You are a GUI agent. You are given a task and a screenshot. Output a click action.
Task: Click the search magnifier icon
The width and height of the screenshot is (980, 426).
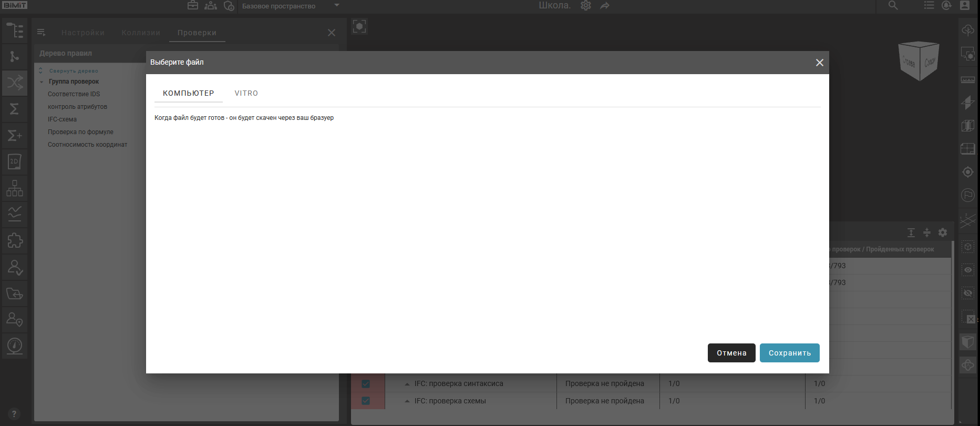pos(893,6)
